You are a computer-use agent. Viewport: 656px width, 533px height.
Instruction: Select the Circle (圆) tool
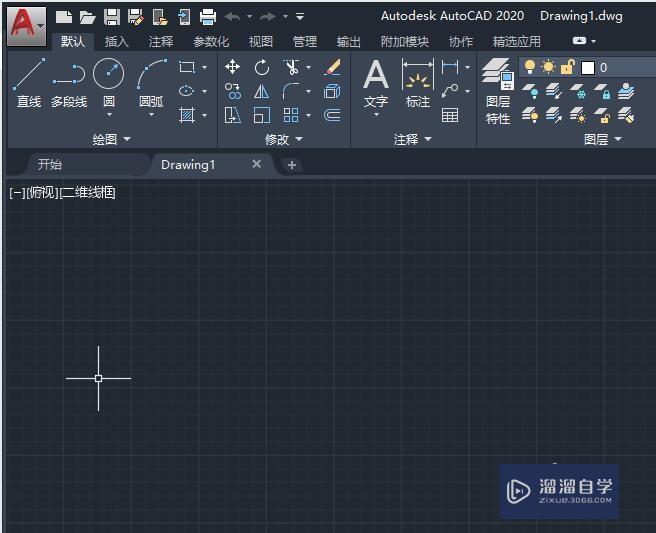point(108,82)
